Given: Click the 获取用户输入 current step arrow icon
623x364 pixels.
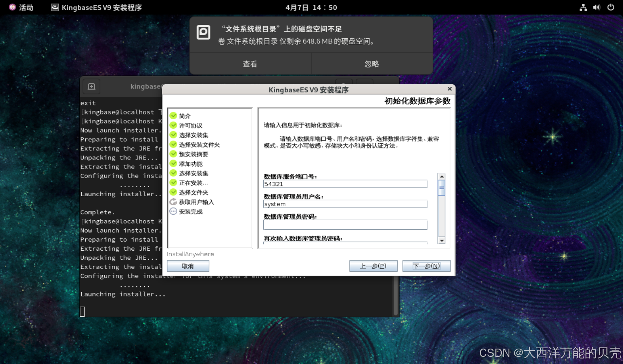Looking at the screenshot, I should click(x=173, y=202).
